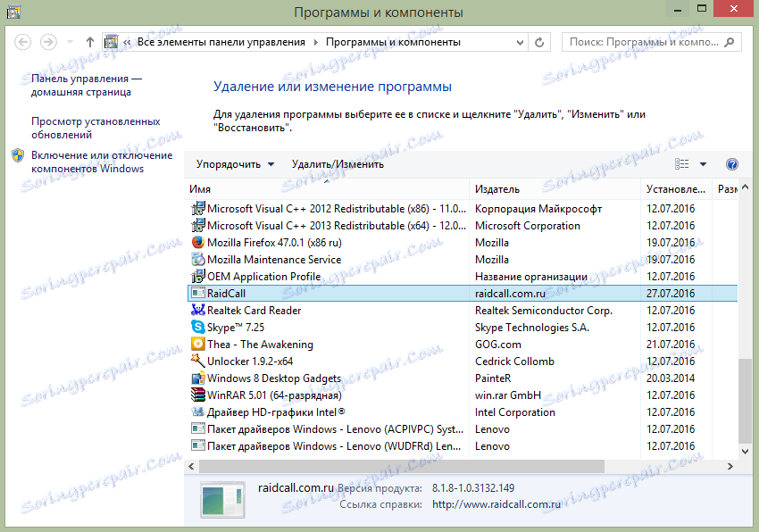The height and width of the screenshot is (532, 759).
Task: Open Control Panel home page link
Action: click(86, 85)
